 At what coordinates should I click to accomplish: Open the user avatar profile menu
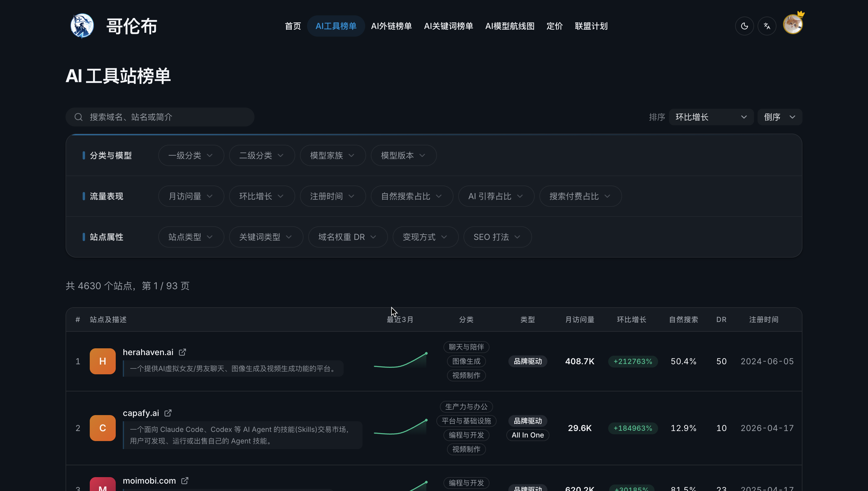pyautogui.click(x=793, y=24)
